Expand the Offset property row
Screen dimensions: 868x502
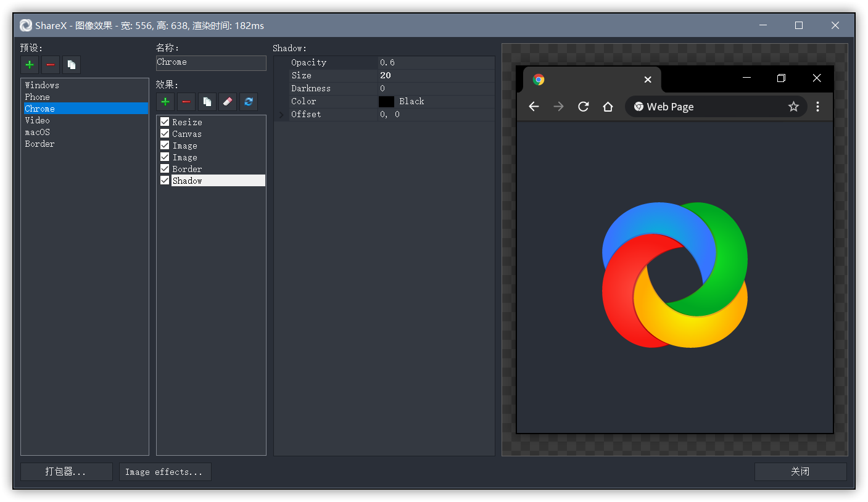(282, 115)
